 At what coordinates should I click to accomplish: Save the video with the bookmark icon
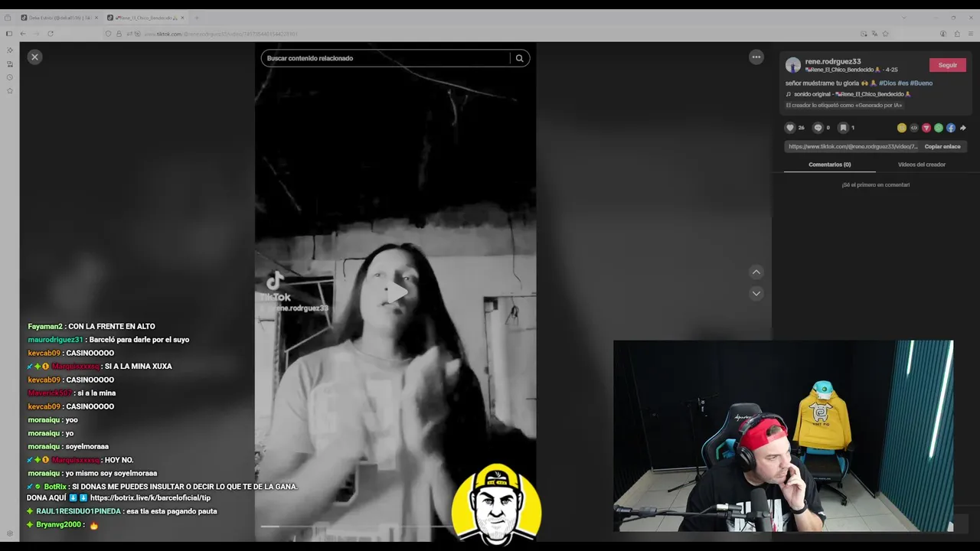[x=843, y=128]
